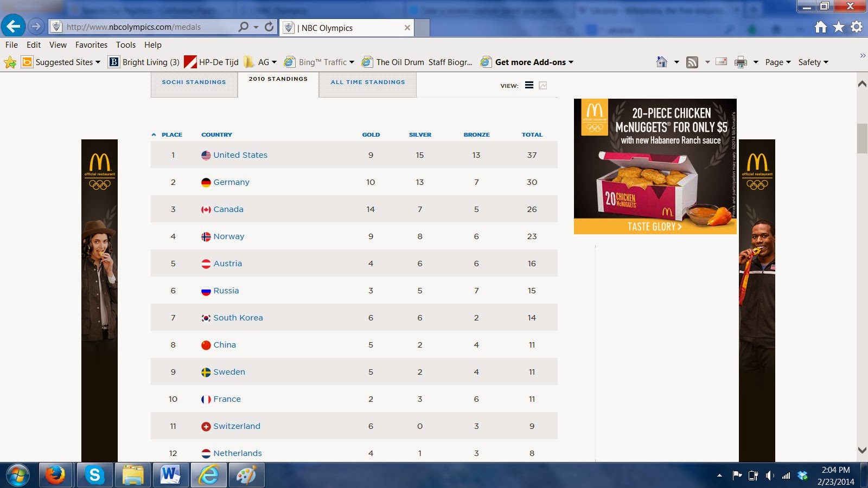The width and height of the screenshot is (868, 488).
Task: Click the browser Forward arrow button
Action: (x=36, y=26)
